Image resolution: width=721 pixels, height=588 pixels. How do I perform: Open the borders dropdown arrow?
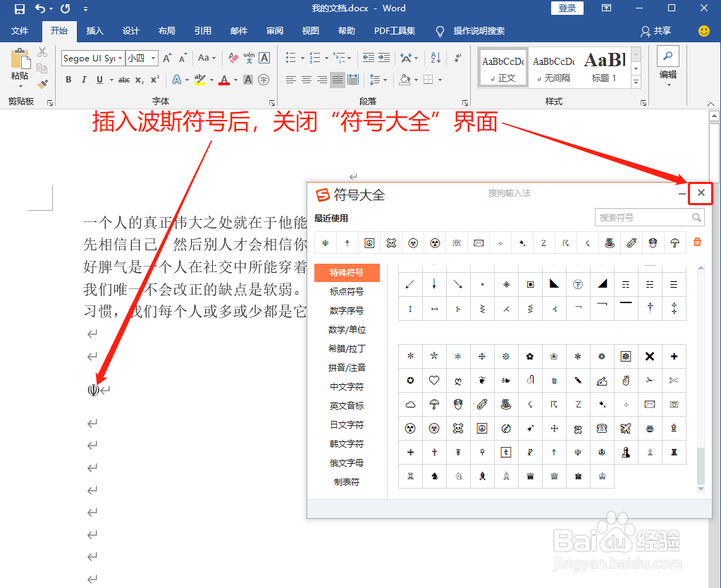(x=440, y=80)
